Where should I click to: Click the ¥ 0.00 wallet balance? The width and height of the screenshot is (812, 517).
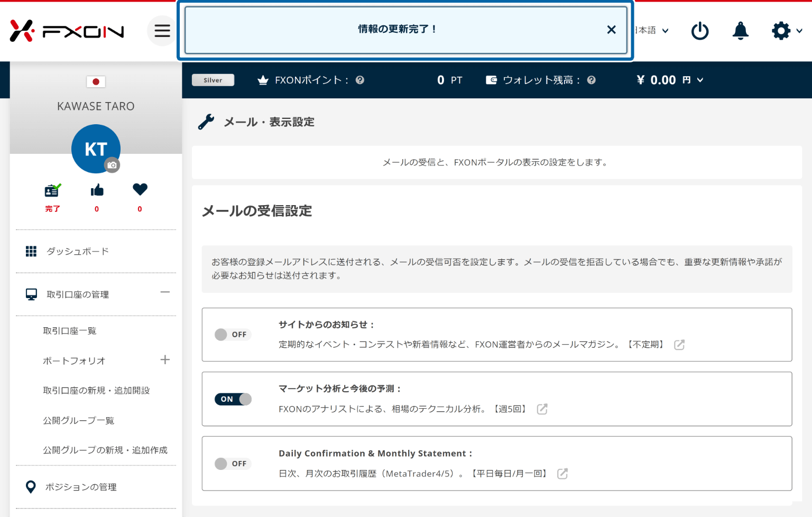[x=656, y=80]
